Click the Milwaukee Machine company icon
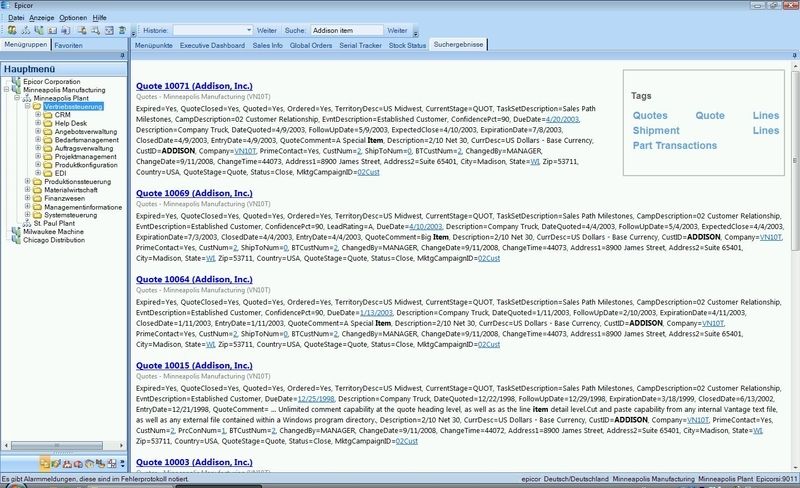Image resolution: width=800 pixels, height=488 pixels. [16, 232]
